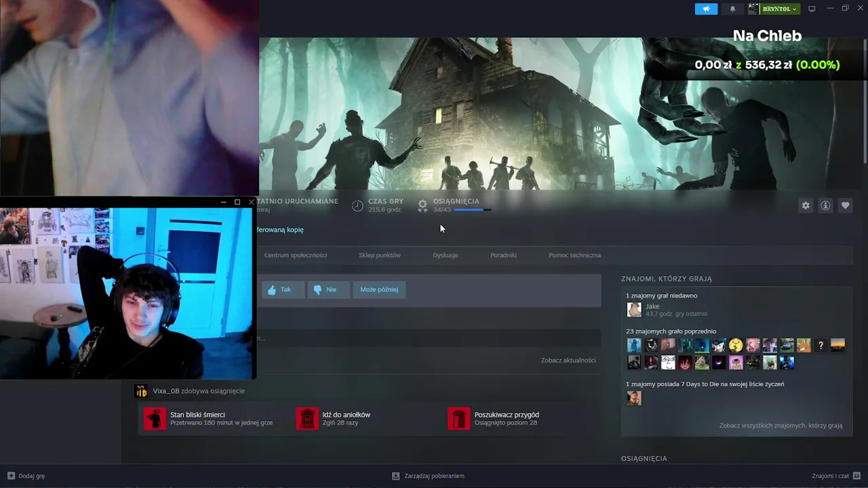Image resolution: width=868 pixels, height=488 pixels.
Task: Click the clock icon beside Czas gry
Action: tap(357, 205)
